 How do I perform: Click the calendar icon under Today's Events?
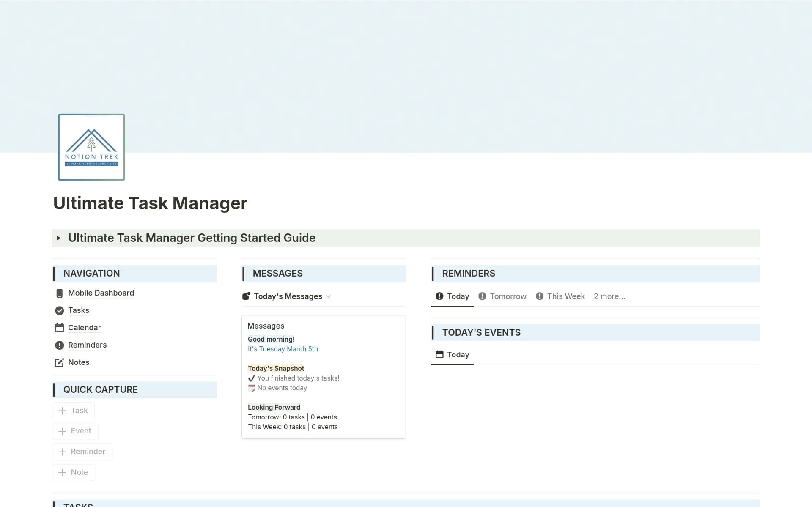point(439,355)
